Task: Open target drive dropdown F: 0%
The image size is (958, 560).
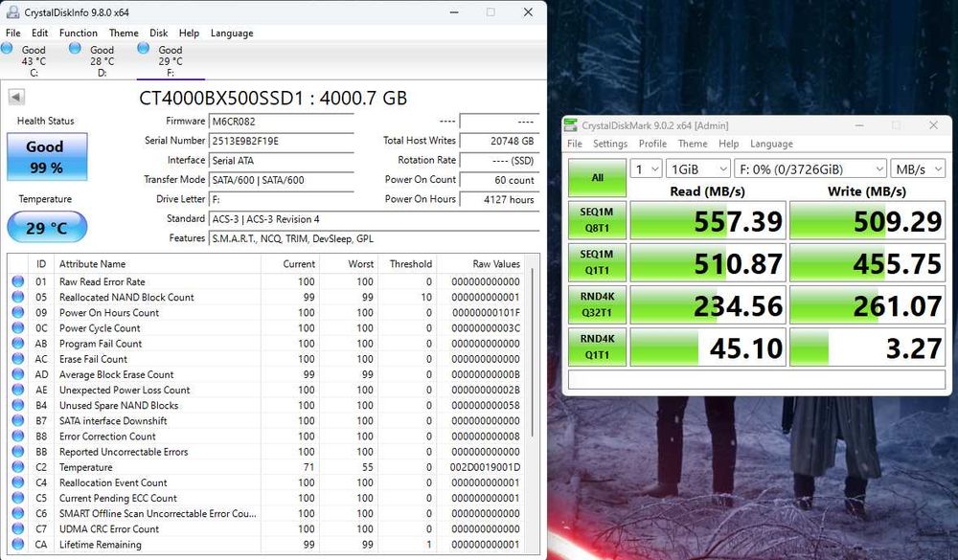Action: pos(810,169)
